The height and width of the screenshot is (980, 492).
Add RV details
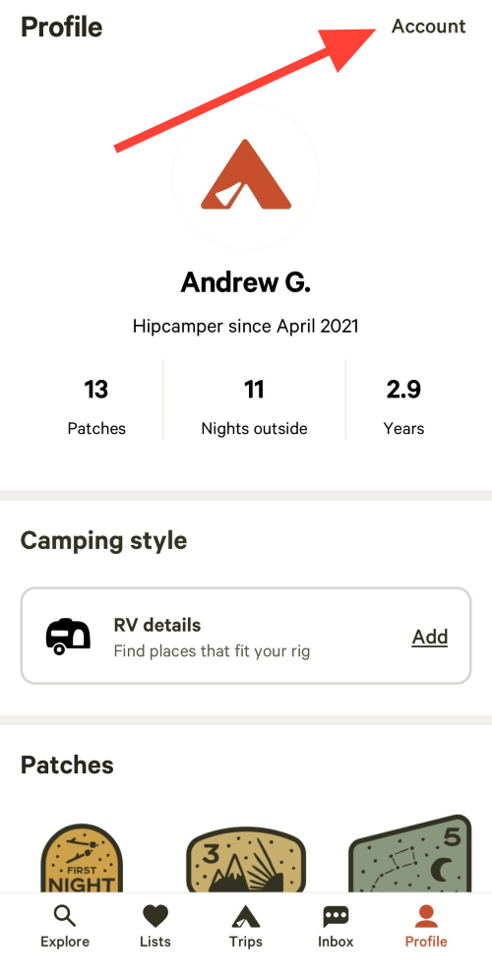(x=429, y=637)
